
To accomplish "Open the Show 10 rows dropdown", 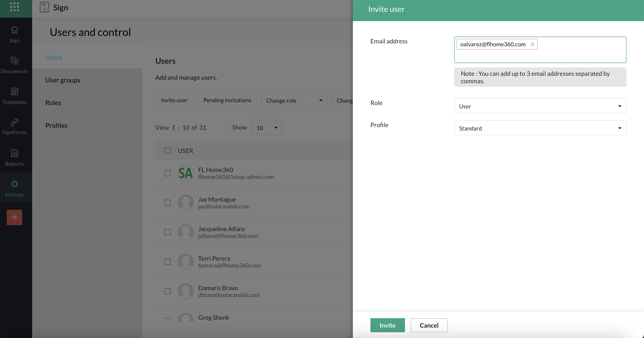I will (267, 128).
